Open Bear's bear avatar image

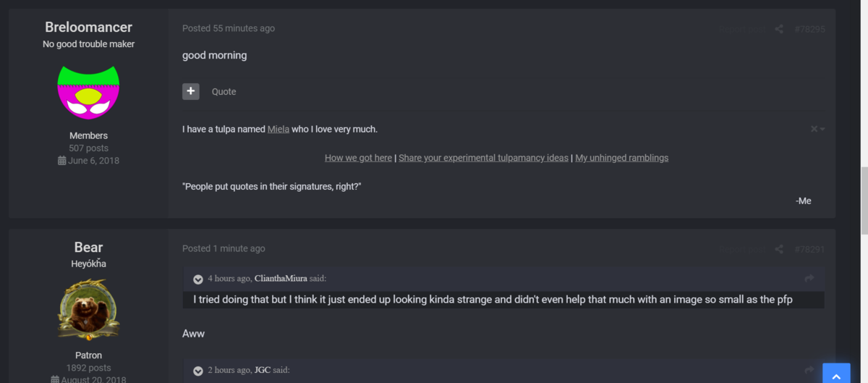88,310
